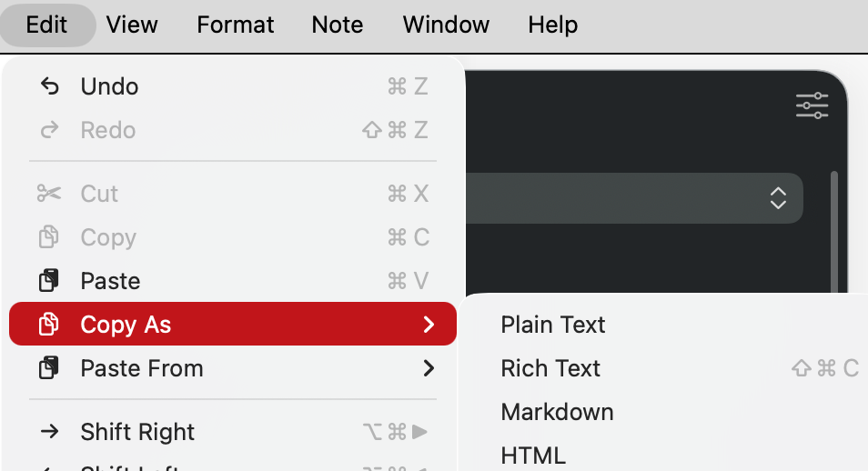Click the Undo arrow icon
Screen dimensions: 868x471
coord(49,86)
